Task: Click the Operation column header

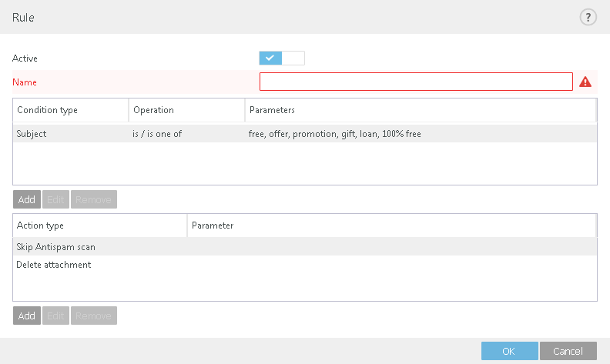Action: [x=186, y=110]
